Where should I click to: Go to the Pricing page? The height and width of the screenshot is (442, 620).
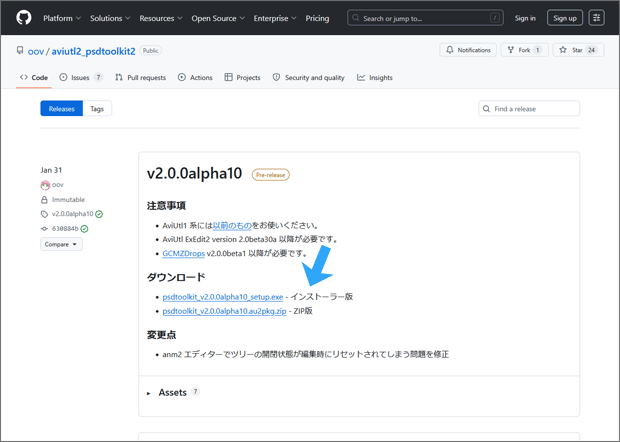pyautogui.click(x=317, y=18)
